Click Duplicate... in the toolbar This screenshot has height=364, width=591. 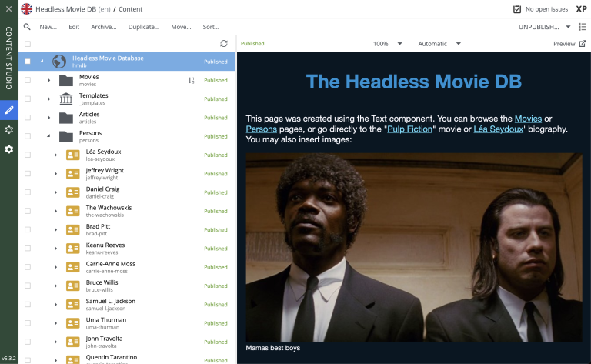(144, 27)
